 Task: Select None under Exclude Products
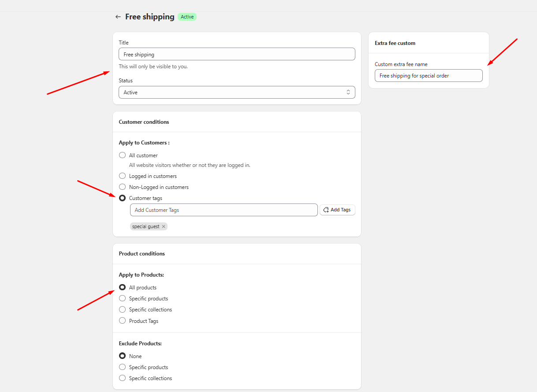(123, 356)
